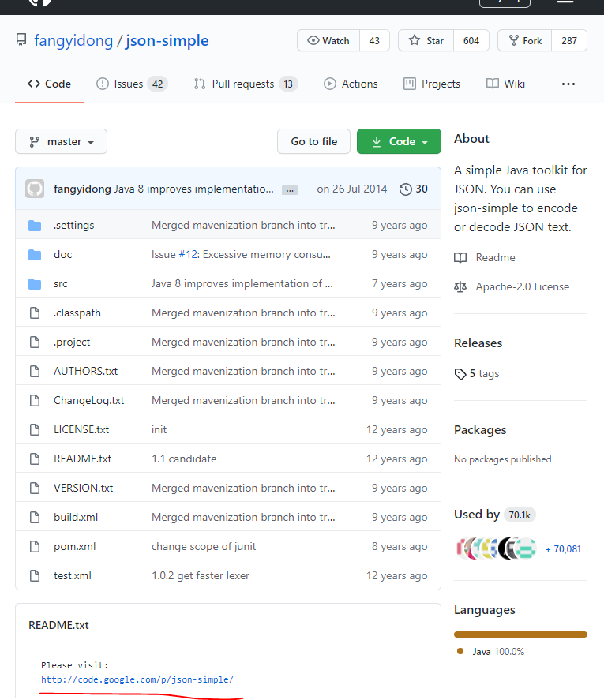Open the Packages heading link

tap(480, 430)
